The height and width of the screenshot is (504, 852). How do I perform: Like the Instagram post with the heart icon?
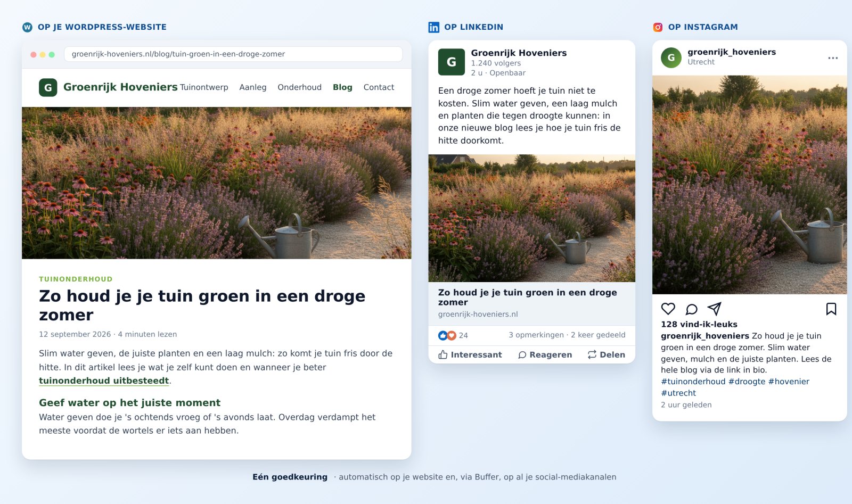tap(668, 309)
